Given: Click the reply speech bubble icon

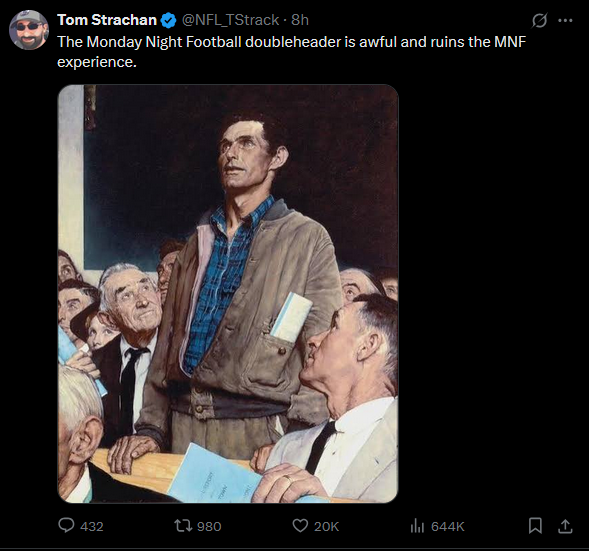Looking at the screenshot, I should tap(66, 525).
